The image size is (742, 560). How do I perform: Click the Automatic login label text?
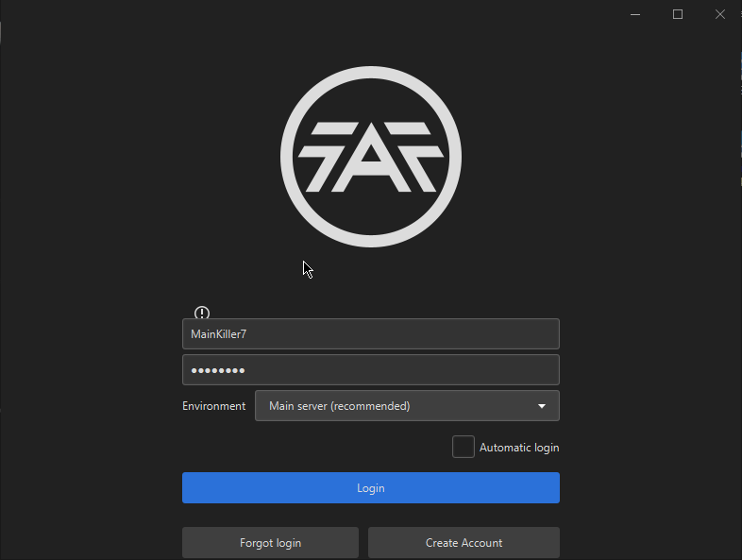point(519,448)
